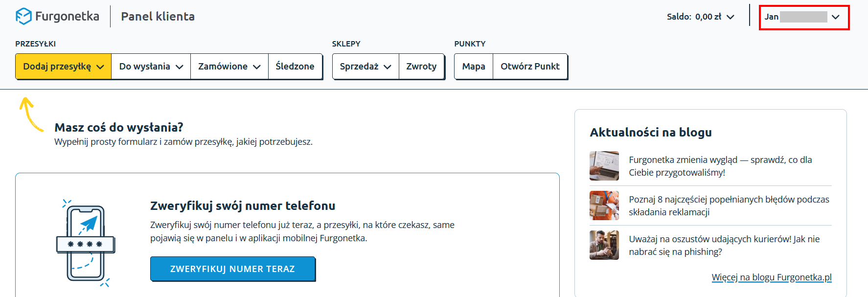Screen dimensions: 868x297
Task: Follow the Więcej na blogu Furgonetka.pl link
Action: pyautogui.click(x=772, y=277)
